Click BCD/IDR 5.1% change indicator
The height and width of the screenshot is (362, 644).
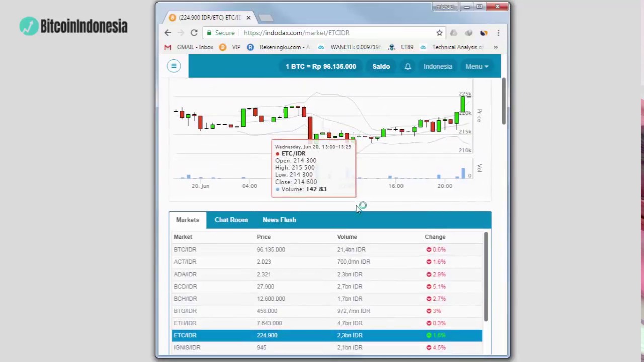(436, 286)
